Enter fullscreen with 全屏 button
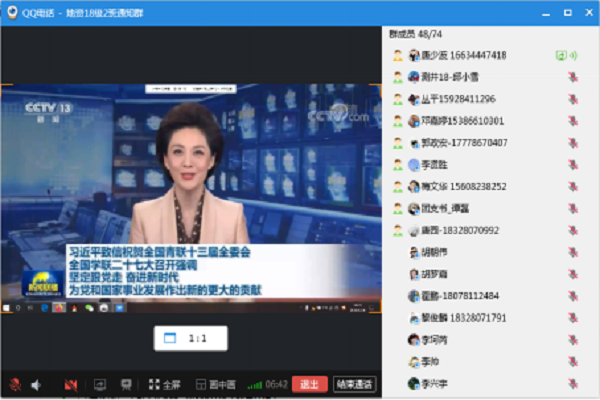Image resolution: width=600 pixels, height=400 pixels. [165, 384]
